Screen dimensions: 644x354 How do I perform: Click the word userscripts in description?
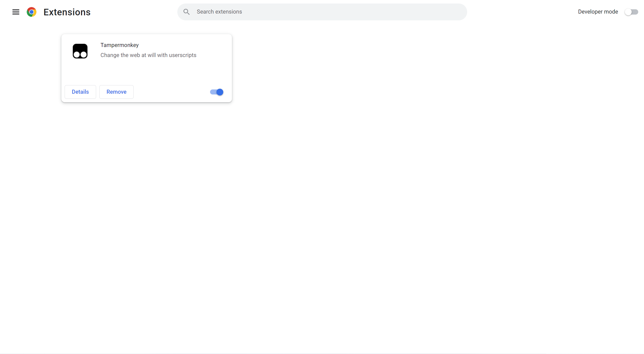pos(182,55)
